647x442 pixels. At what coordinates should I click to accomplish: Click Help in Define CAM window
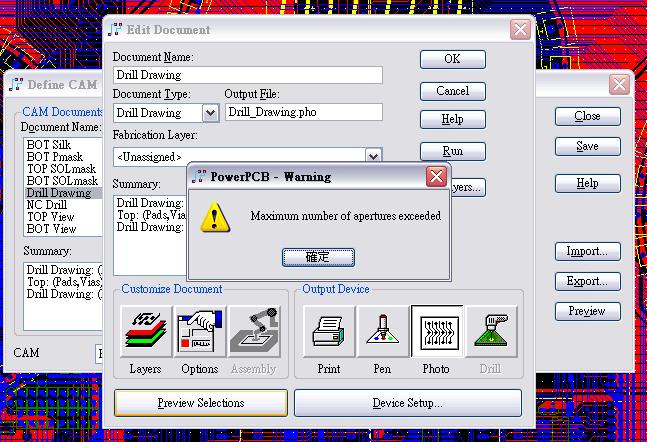point(588,183)
